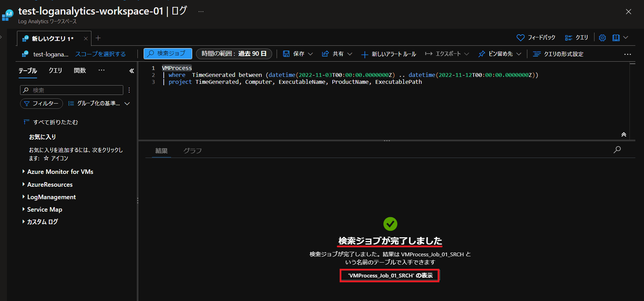Close the 新しいクエリ 1 tab
The width and height of the screenshot is (644, 301).
click(x=86, y=38)
